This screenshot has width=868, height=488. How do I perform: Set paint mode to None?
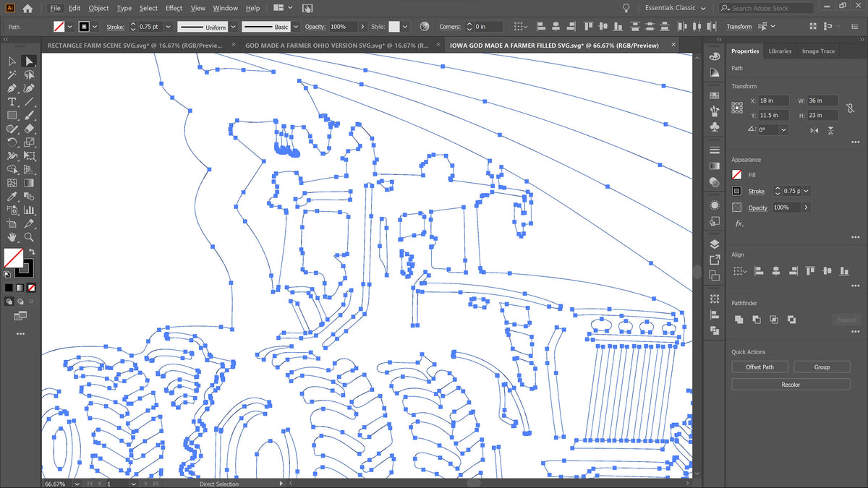(x=32, y=288)
